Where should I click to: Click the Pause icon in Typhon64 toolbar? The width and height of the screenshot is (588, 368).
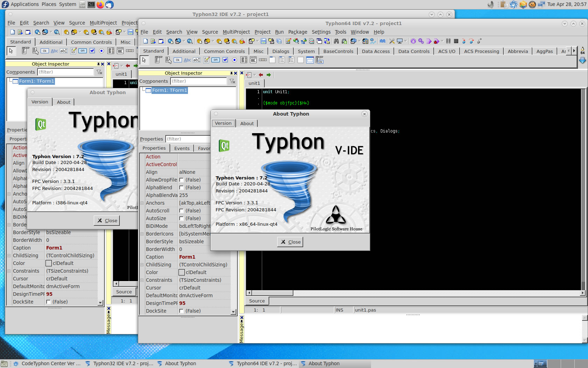[x=448, y=41]
